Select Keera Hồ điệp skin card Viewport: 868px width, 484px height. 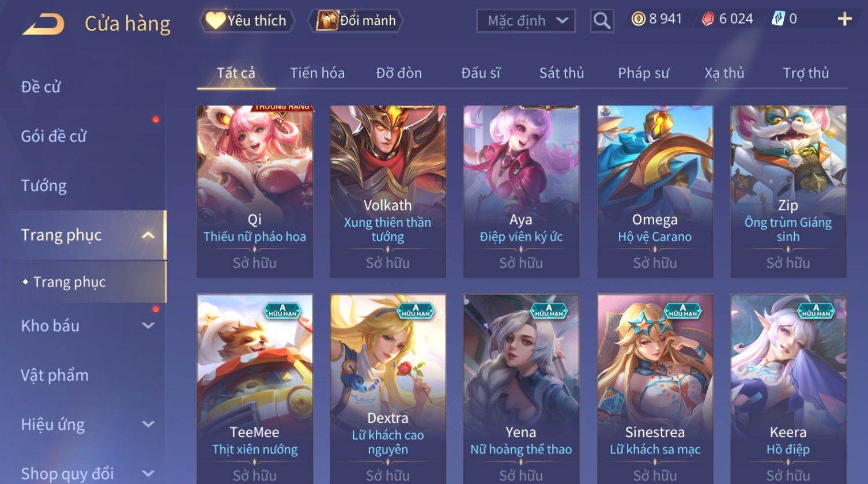pos(788,389)
